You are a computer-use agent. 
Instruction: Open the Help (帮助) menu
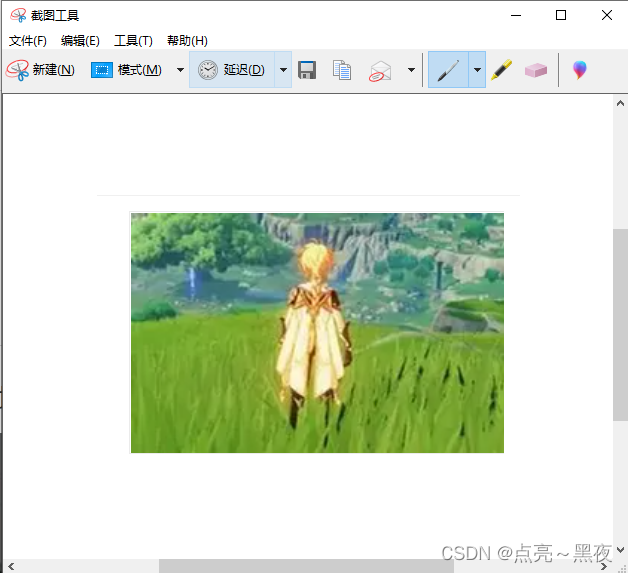point(187,40)
